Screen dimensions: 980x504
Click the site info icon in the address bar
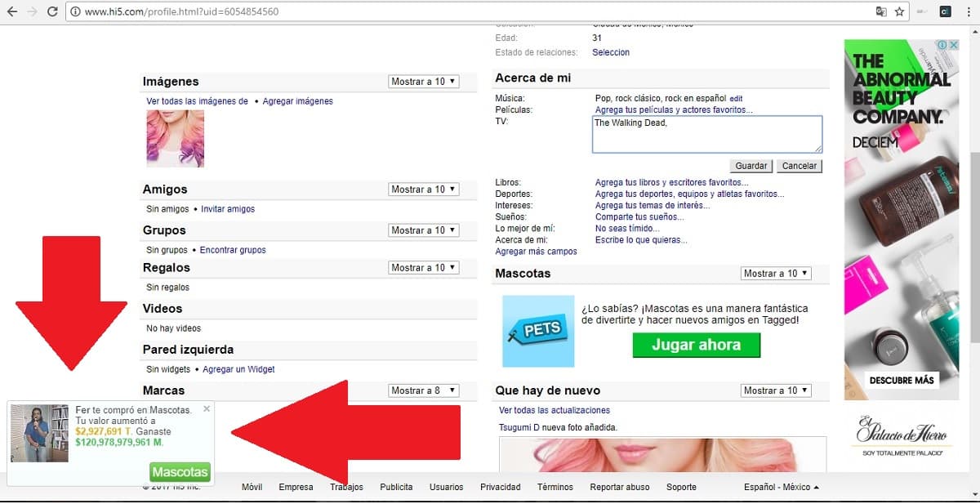[x=74, y=12]
